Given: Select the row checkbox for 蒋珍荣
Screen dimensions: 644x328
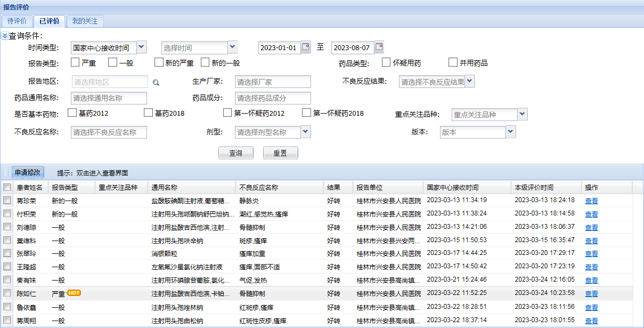Looking at the screenshot, I should click(x=7, y=201).
